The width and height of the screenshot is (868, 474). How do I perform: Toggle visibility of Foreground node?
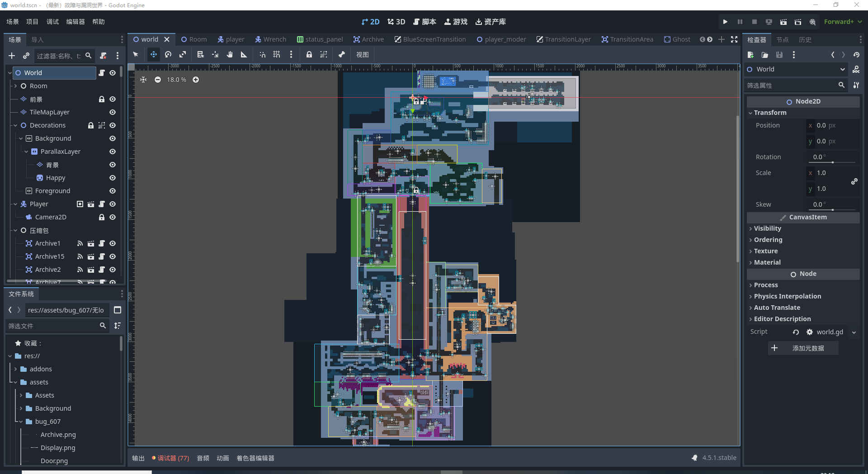coord(113,191)
